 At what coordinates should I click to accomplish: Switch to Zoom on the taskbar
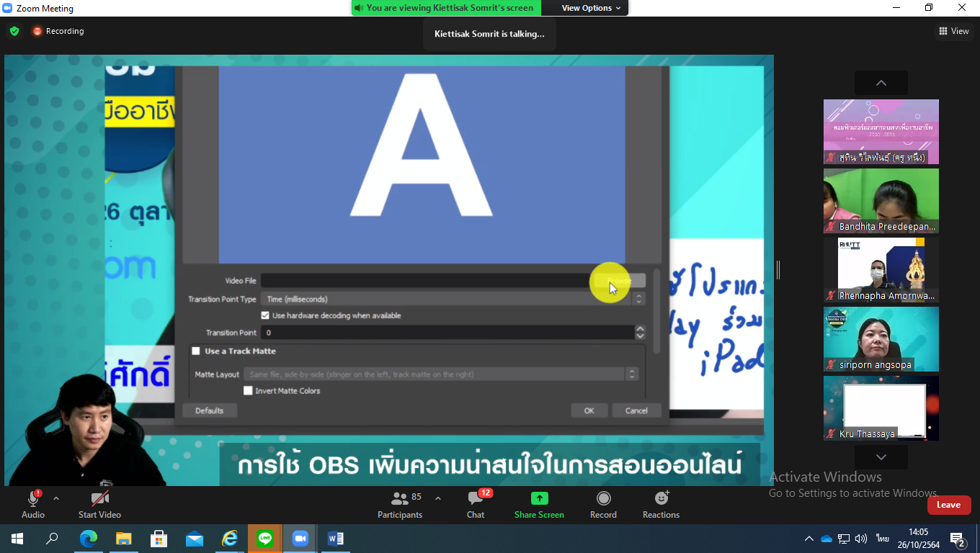pyautogui.click(x=300, y=539)
